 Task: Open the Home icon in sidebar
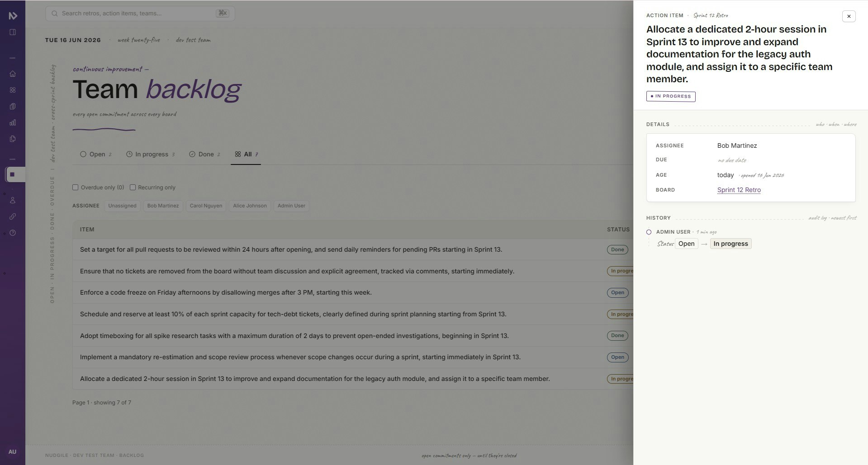13,74
